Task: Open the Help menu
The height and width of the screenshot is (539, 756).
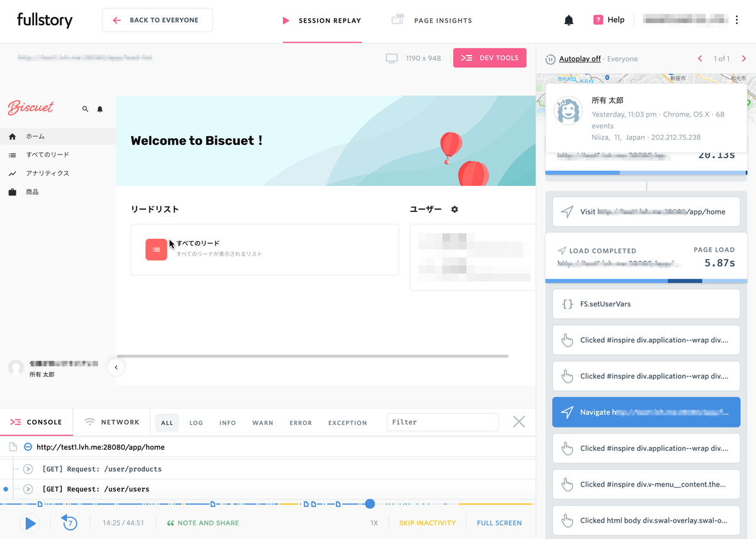Action: coord(609,20)
